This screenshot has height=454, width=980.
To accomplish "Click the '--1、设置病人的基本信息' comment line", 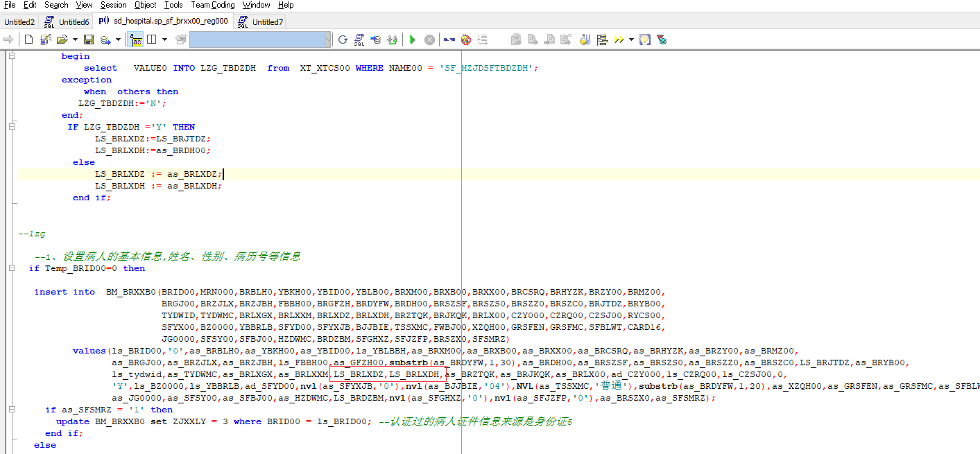I will [167, 256].
